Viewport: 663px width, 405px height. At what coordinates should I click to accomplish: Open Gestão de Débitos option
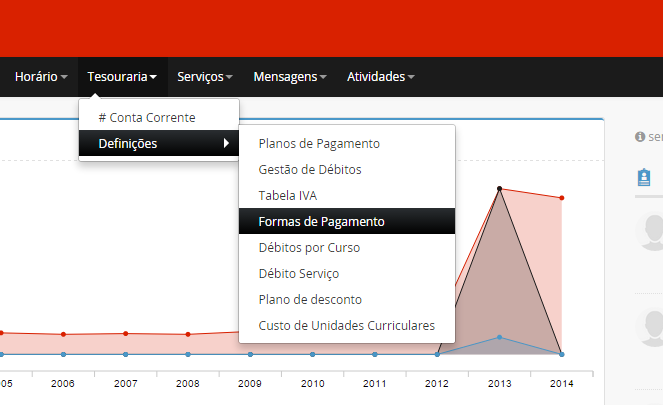pos(309,169)
